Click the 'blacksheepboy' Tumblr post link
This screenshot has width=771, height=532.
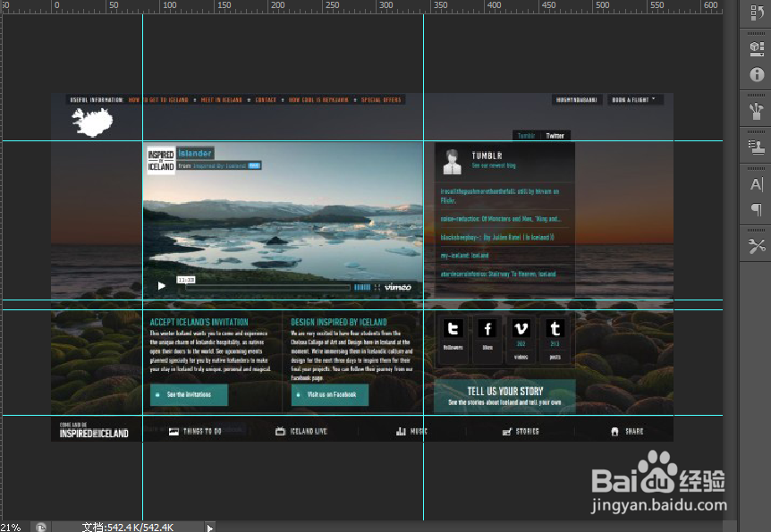coord(497,237)
